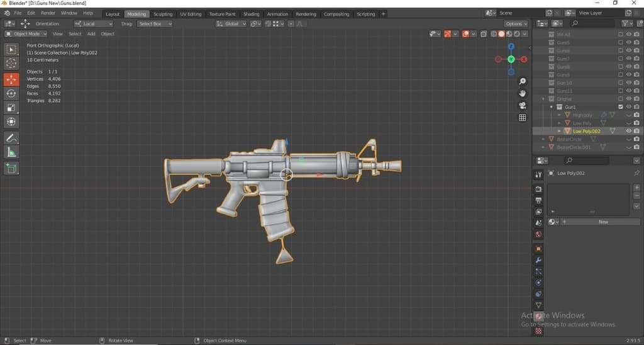Open the viewport Options button
This screenshot has height=345, width=644.
point(516,24)
